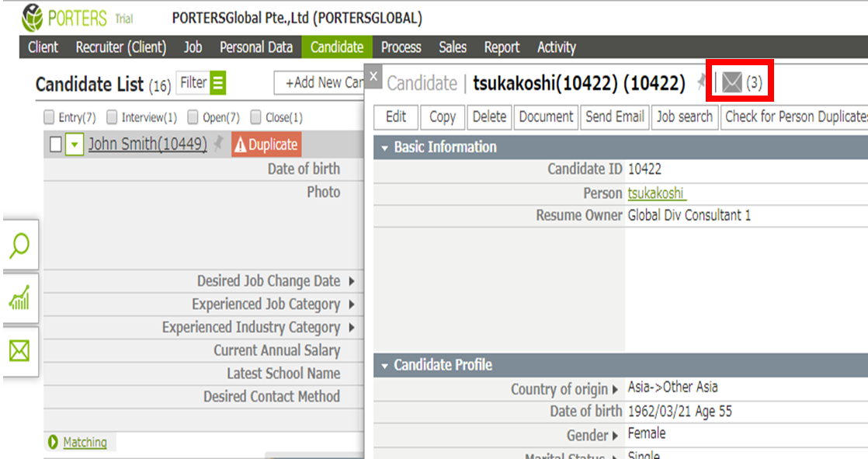Toggle the Interview(1) checkbox
868x459 pixels.
tap(112, 116)
